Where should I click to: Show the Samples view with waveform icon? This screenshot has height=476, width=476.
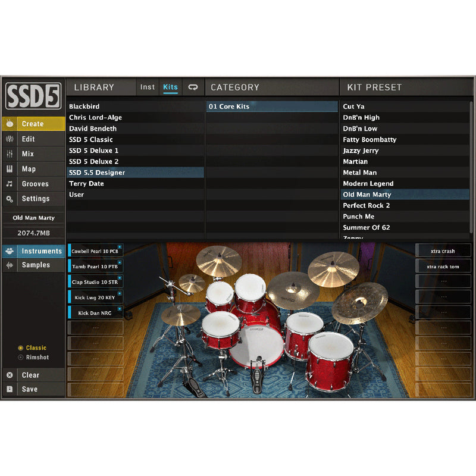coord(33,265)
